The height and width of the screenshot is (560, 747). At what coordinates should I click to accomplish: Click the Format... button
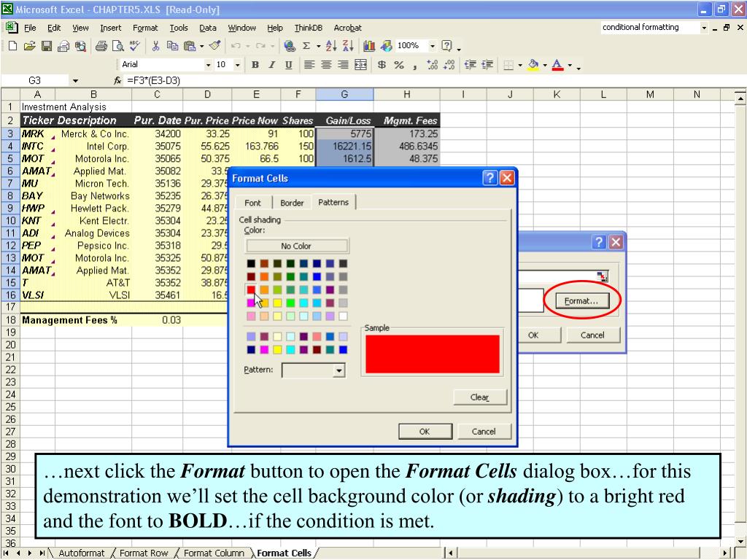click(581, 301)
